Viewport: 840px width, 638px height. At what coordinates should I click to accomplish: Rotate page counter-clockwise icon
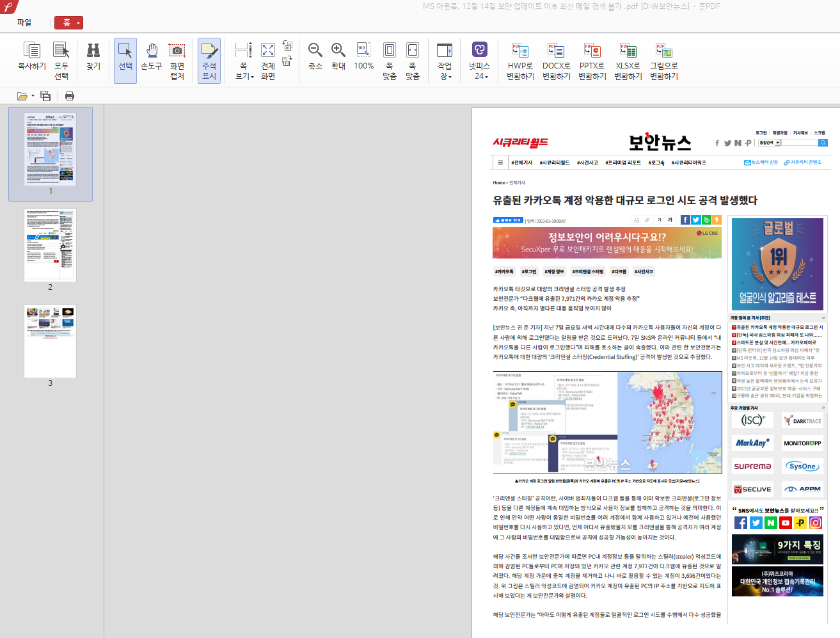pos(288,47)
